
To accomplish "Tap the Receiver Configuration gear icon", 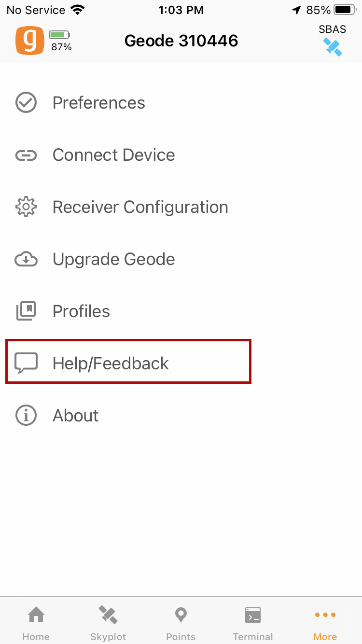I will tap(26, 207).
